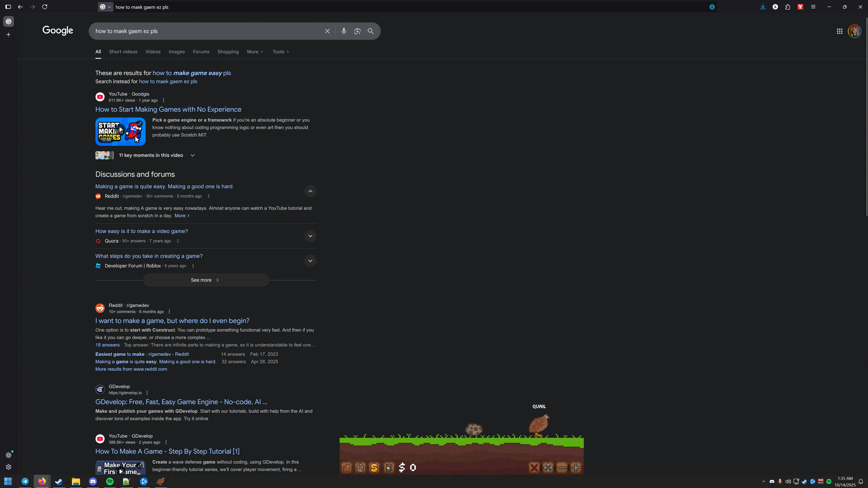Play the Start Making Games video thumbnail
The width and height of the screenshot is (868, 488).
point(120,131)
